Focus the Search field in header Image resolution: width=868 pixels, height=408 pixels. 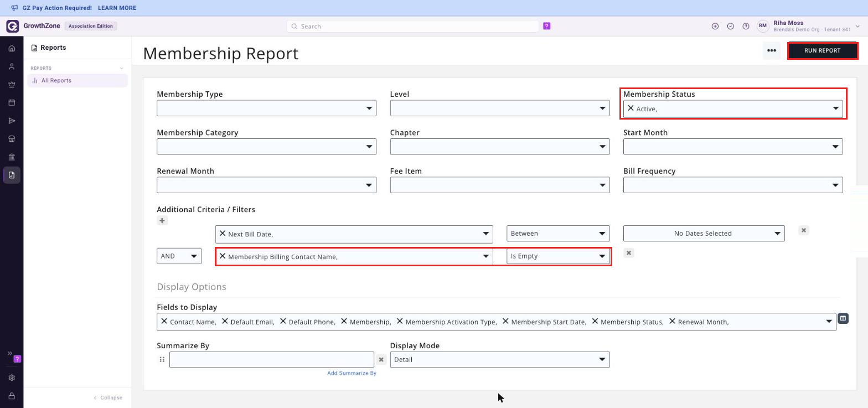pos(412,26)
